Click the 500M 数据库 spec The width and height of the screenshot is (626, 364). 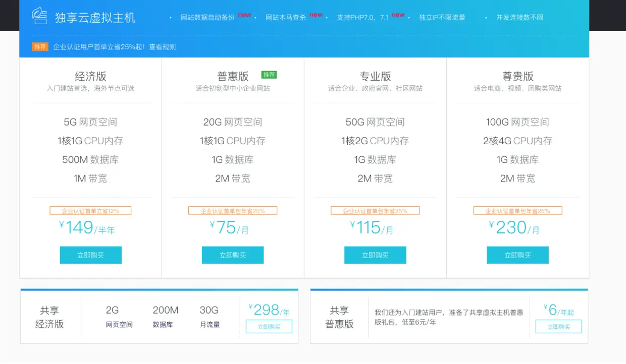[91, 160]
